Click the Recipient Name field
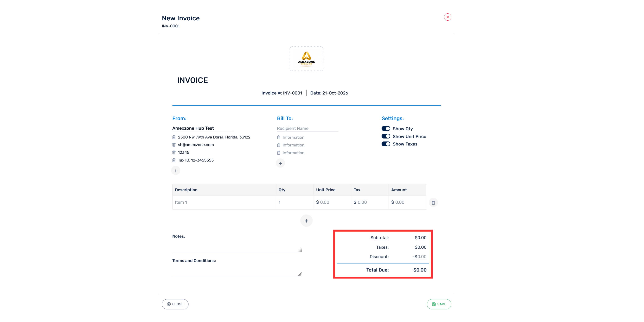This screenshot has width=644, height=322. click(307, 129)
